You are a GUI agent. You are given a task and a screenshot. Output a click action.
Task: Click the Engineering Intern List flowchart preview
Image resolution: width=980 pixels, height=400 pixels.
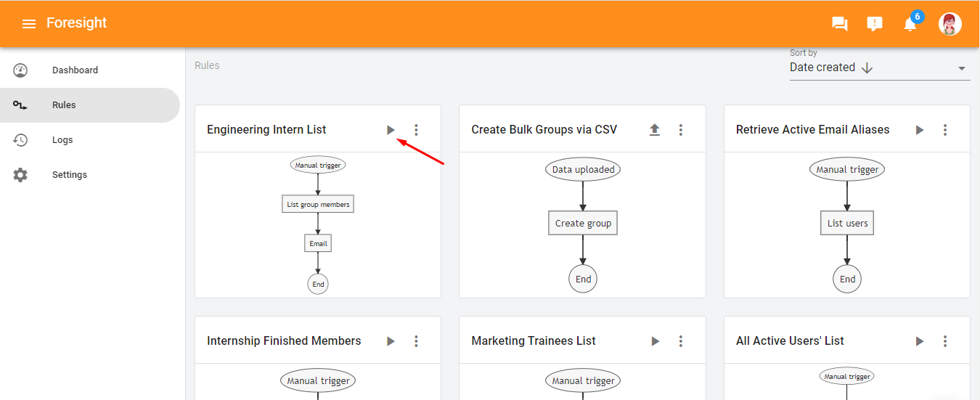click(318, 225)
